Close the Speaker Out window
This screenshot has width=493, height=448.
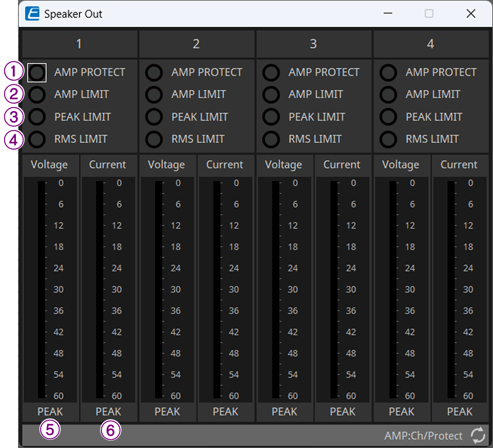pos(471,14)
